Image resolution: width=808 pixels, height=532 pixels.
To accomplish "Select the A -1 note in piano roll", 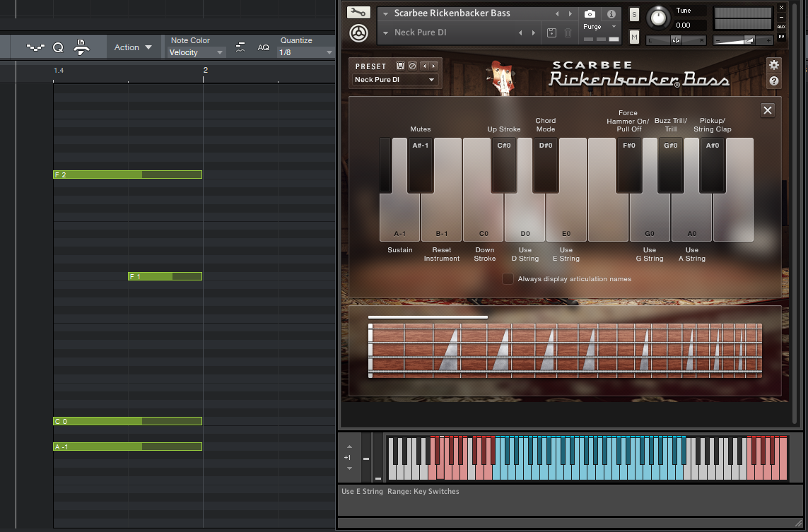I will (x=127, y=447).
